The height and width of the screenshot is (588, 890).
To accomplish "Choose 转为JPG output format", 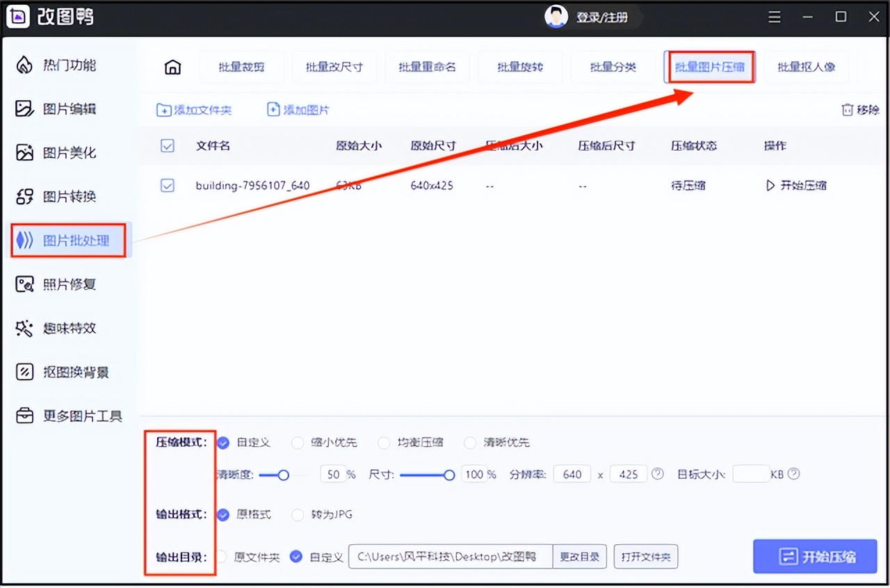I will click(298, 515).
